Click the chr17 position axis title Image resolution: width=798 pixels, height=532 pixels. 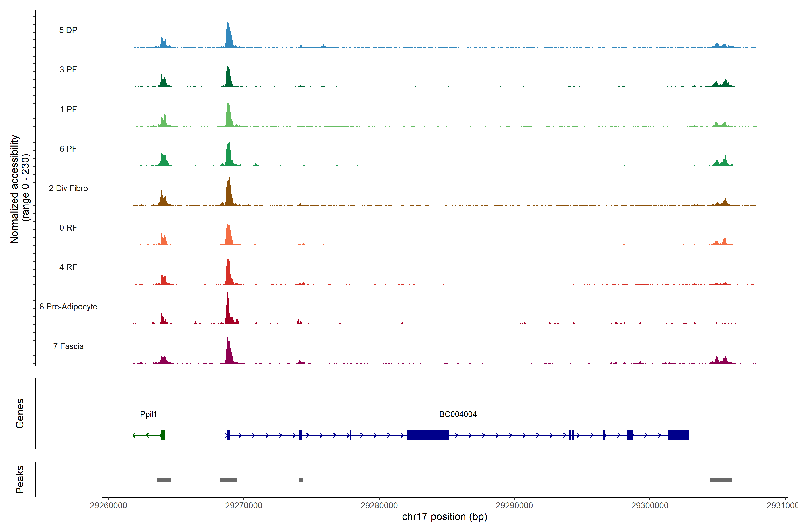[x=444, y=517]
